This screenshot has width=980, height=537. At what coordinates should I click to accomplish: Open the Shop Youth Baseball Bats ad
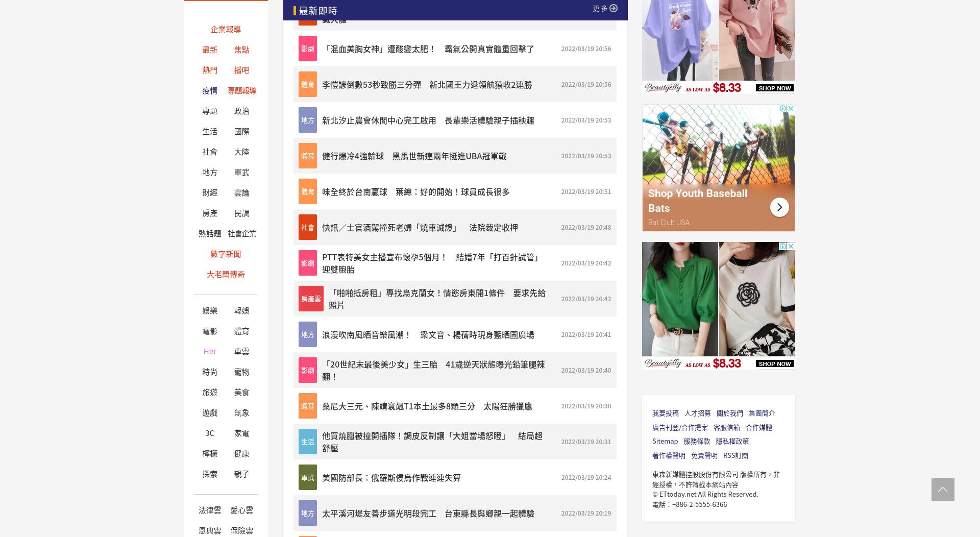718,168
